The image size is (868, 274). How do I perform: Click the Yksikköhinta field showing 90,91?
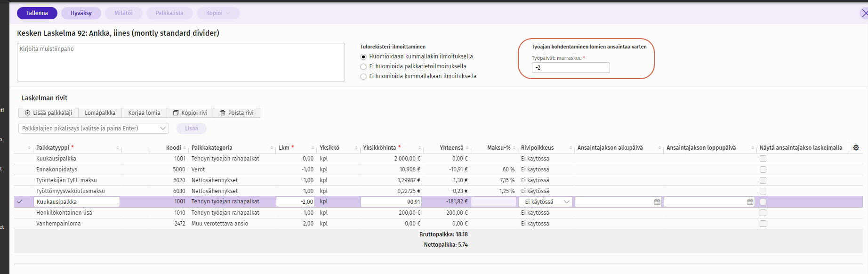[x=391, y=202]
